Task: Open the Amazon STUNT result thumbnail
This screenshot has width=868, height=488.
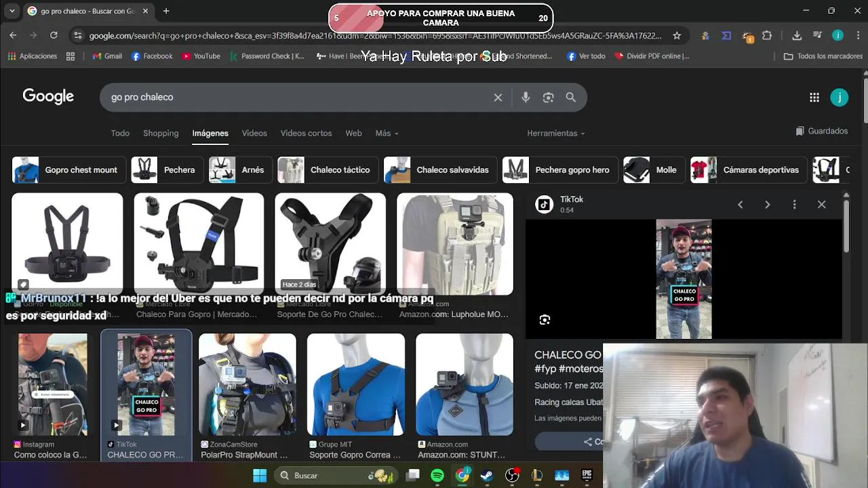Action: (x=465, y=384)
